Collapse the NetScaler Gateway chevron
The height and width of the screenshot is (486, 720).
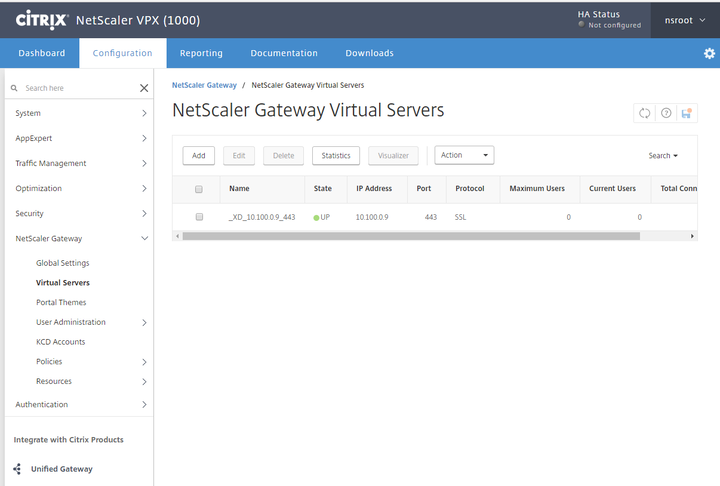tap(144, 238)
